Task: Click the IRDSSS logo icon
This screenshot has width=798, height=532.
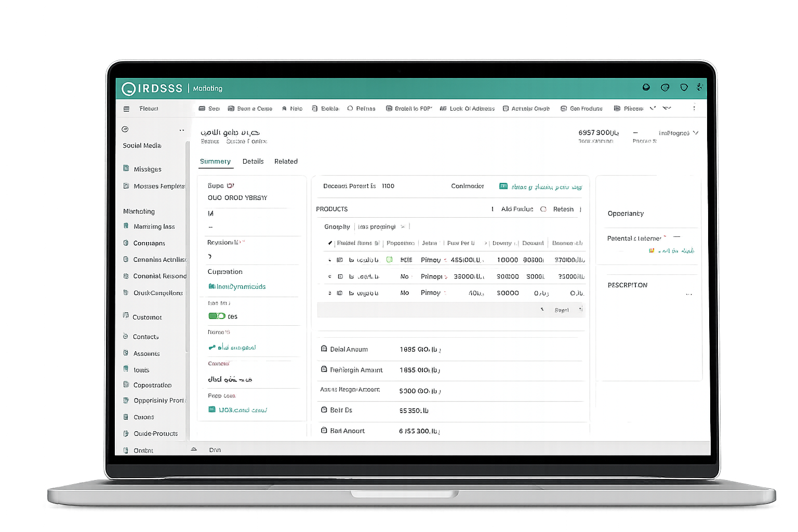Action: tap(128, 89)
